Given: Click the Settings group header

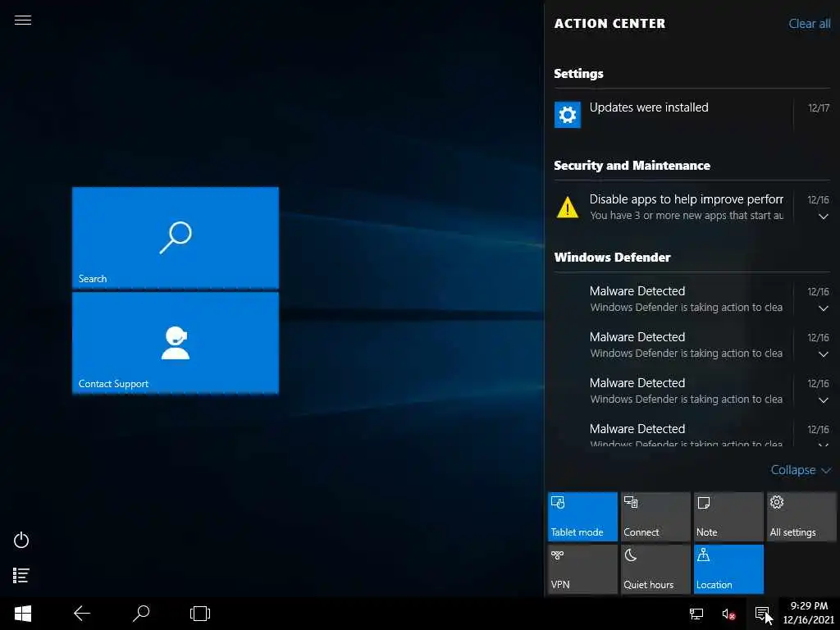Looking at the screenshot, I should click(578, 73).
